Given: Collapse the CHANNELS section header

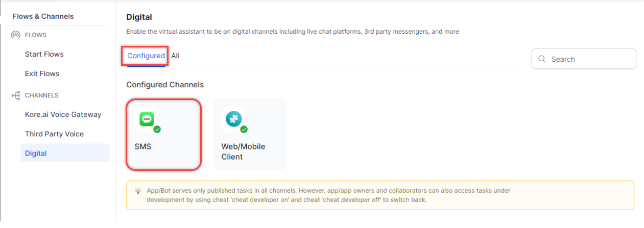Looking at the screenshot, I should [x=41, y=95].
